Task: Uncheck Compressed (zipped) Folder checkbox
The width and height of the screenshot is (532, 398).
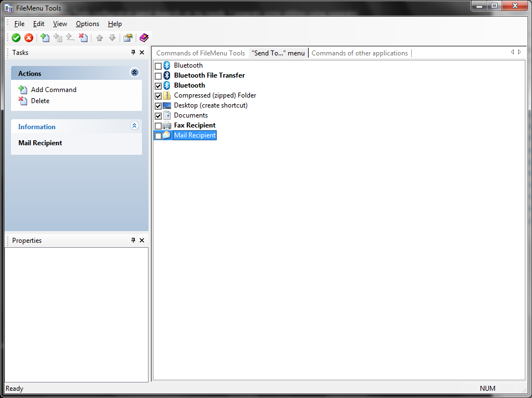Action: pyautogui.click(x=158, y=96)
